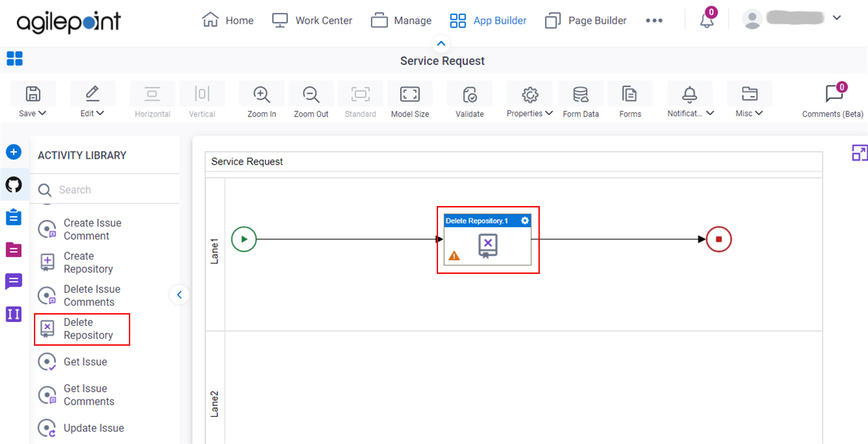Click the Service Request pool title
This screenshot has width=868, height=444.
click(x=247, y=161)
